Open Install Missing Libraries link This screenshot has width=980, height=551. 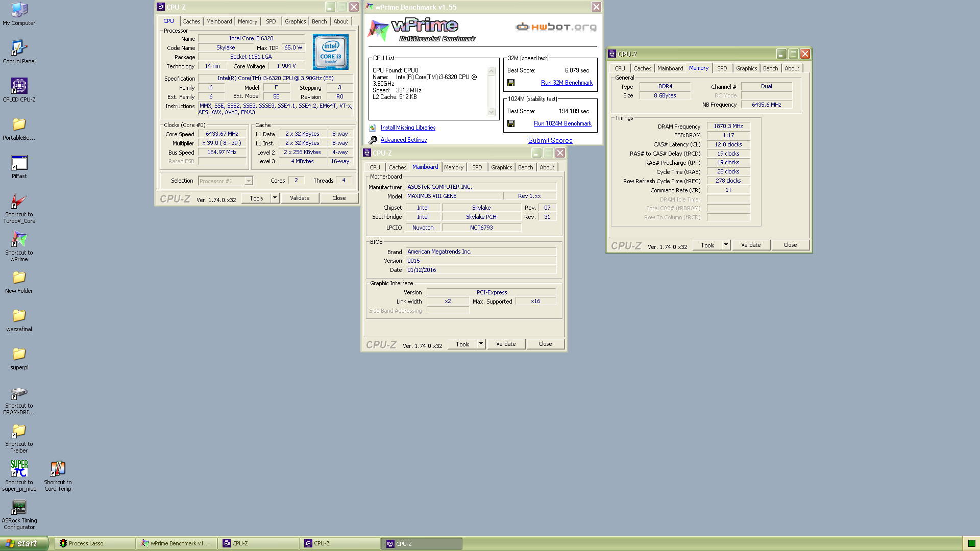[x=408, y=128]
